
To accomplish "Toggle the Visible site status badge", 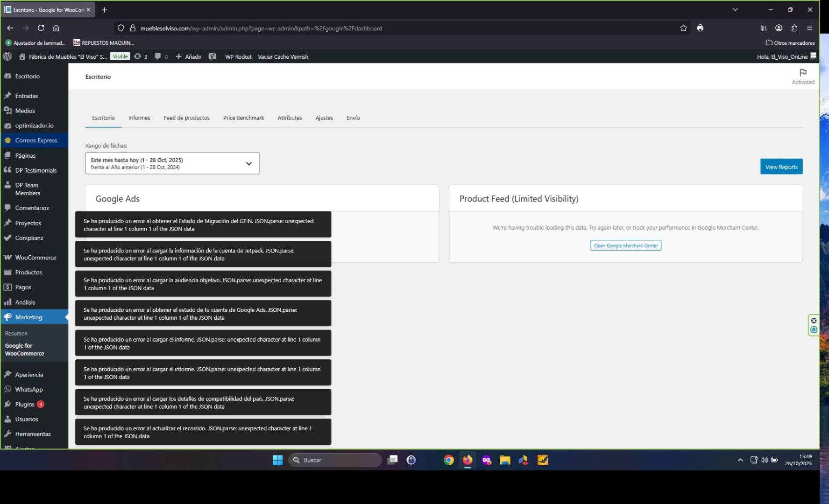I will click(x=120, y=56).
